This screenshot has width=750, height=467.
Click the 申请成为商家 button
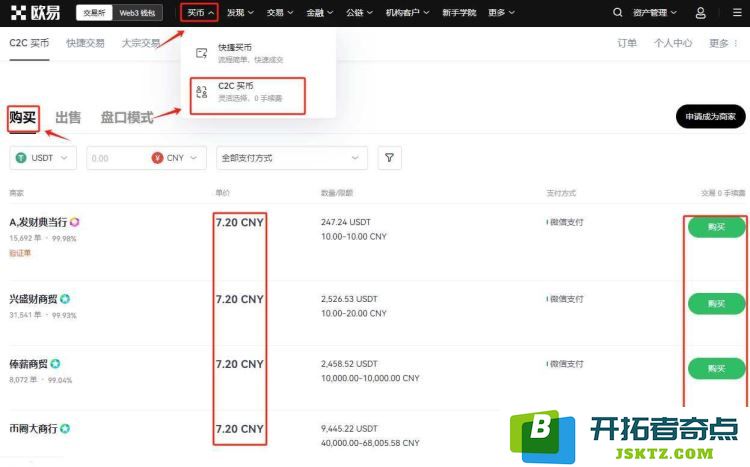coord(710,116)
